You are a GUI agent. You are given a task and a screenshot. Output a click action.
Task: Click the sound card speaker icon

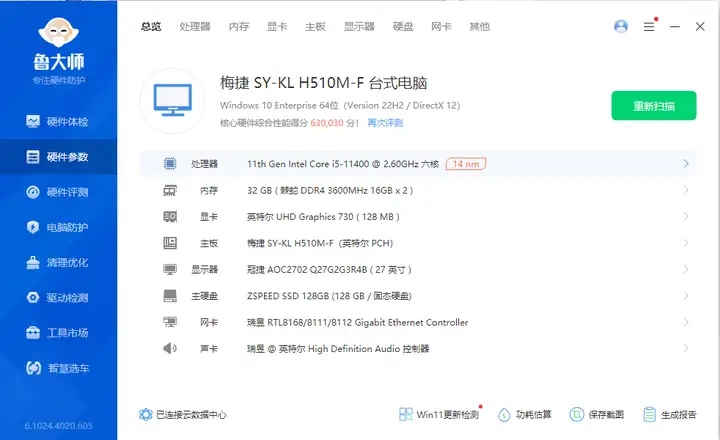pyautogui.click(x=170, y=348)
